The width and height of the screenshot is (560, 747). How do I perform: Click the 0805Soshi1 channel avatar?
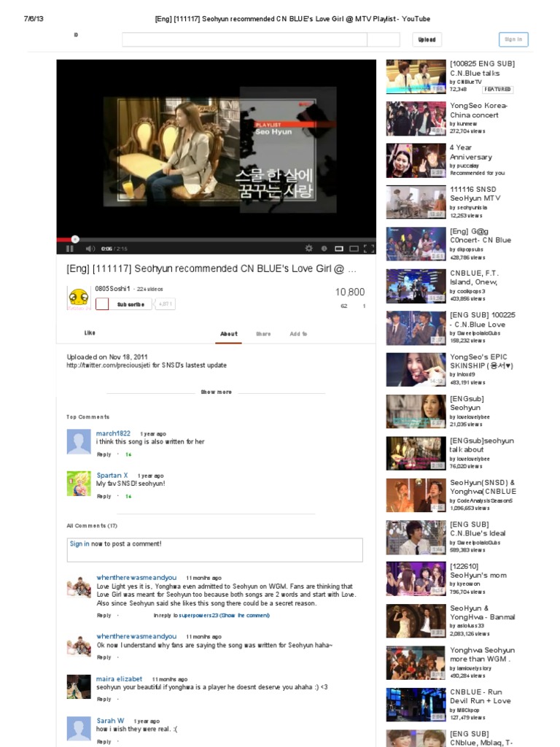click(x=78, y=298)
